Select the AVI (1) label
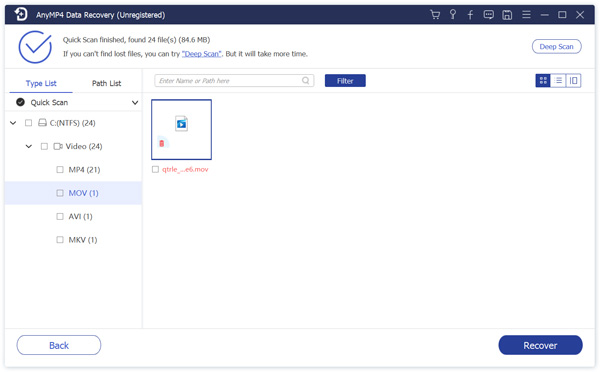The width and height of the screenshot is (600, 372). pos(80,216)
